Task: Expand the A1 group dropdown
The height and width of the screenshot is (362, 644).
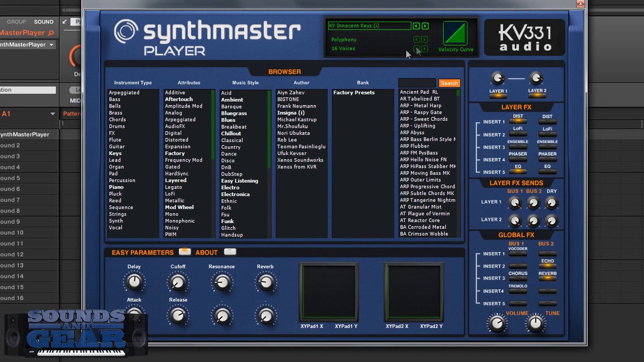Action: [x=52, y=114]
